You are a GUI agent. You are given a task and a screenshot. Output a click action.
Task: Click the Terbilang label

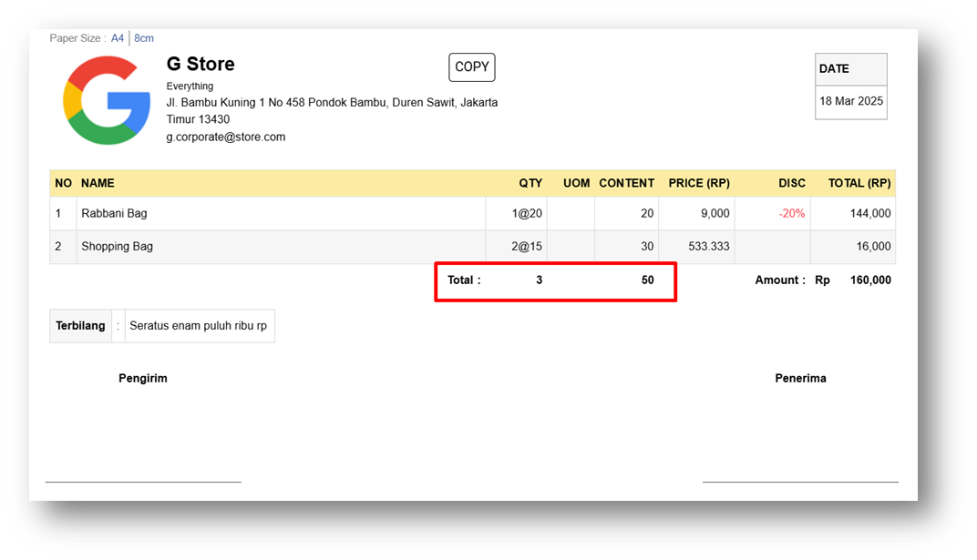point(80,325)
